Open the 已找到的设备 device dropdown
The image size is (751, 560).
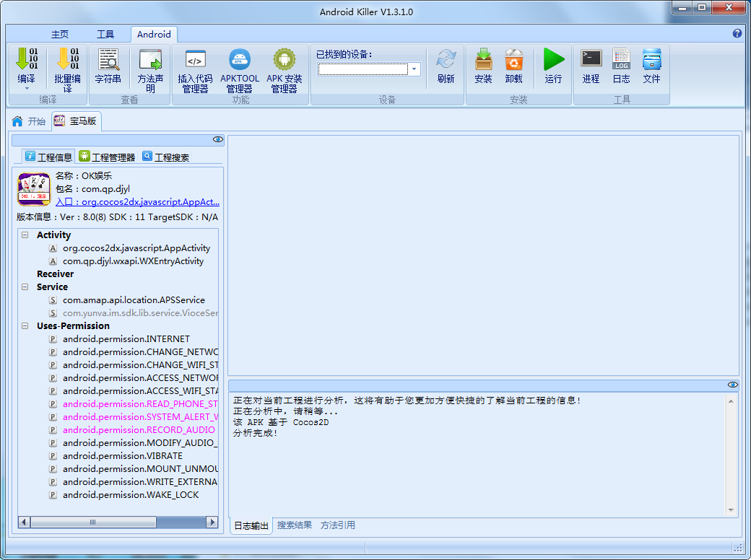coord(414,69)
